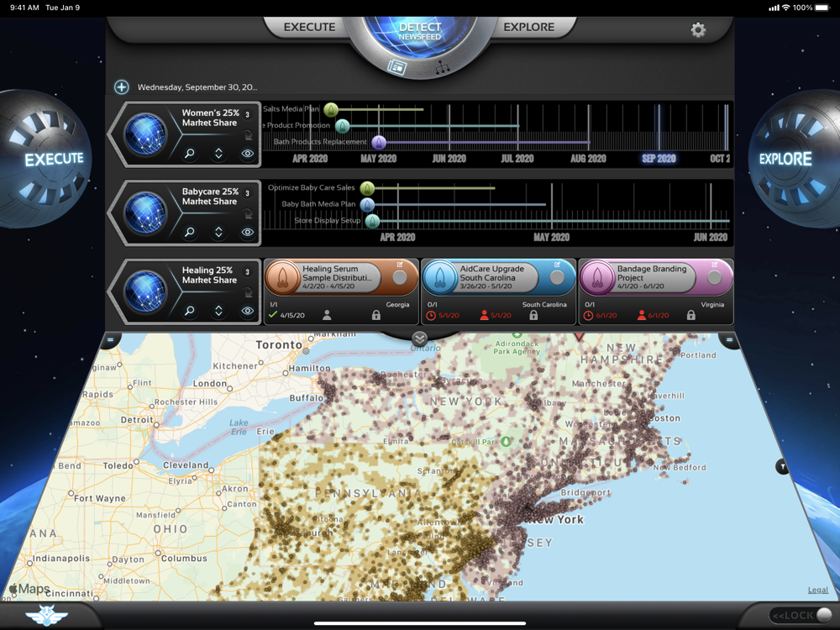This screenshot has height=630, width=840.
Task: Select the highlighted SEP 2020 timeline label
Action: coord(659,159)
